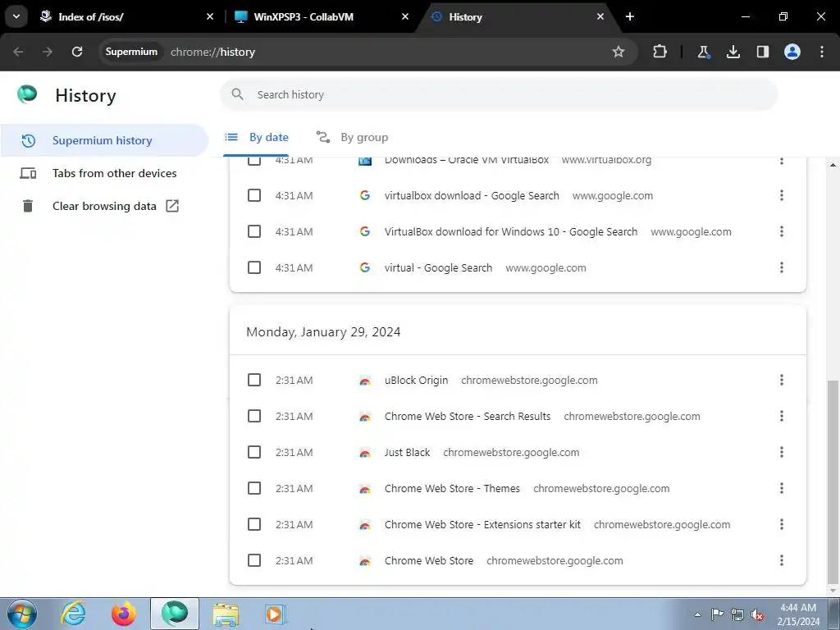
Task: Open more actions for Just Black entry
Action: pyautogui.click(x=782, y=452)
